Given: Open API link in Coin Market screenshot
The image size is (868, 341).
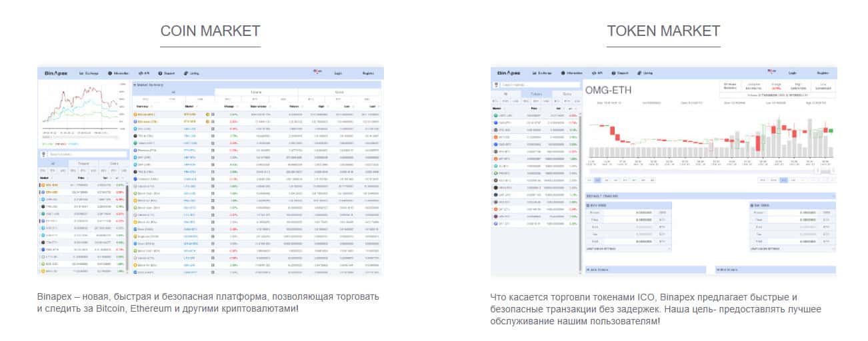Looking at the screenshot, I should tap(144, 73).
